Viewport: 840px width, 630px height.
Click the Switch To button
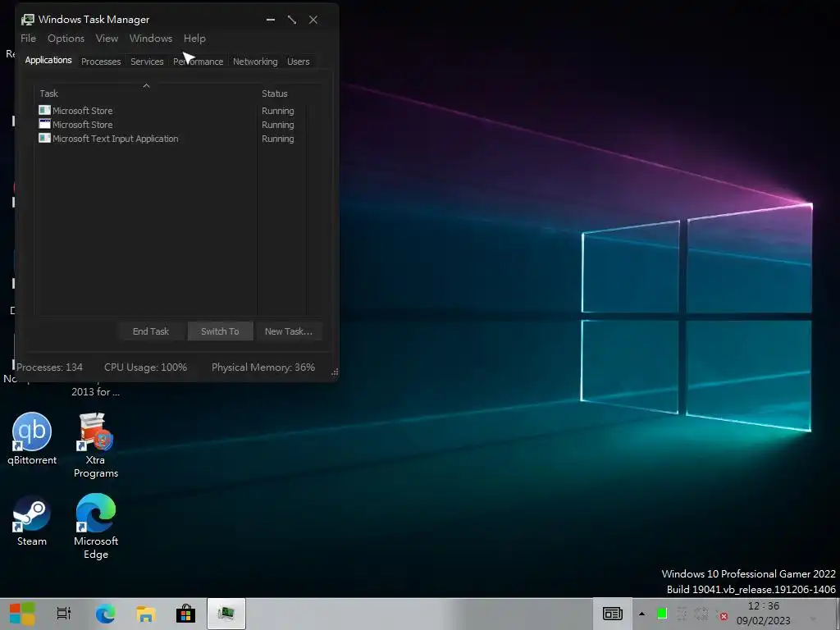pyautogui.click(x=220, y=331)
